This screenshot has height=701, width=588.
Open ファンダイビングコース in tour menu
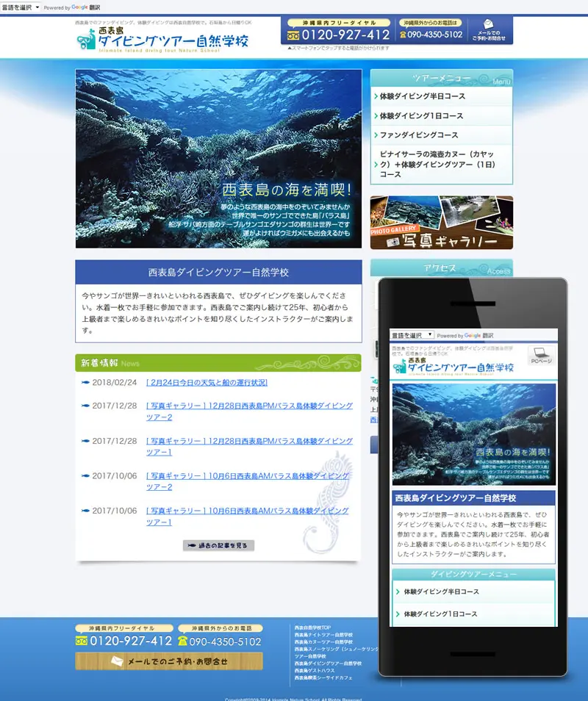441,135
